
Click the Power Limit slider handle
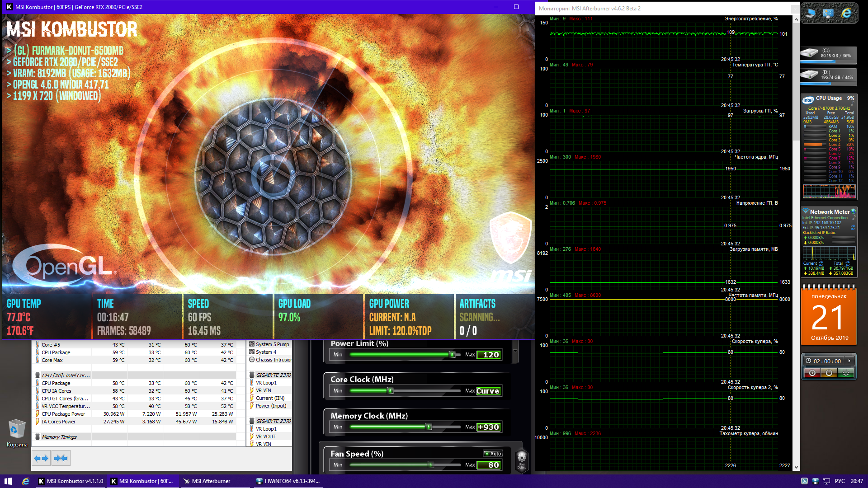[x=452, y=355]
